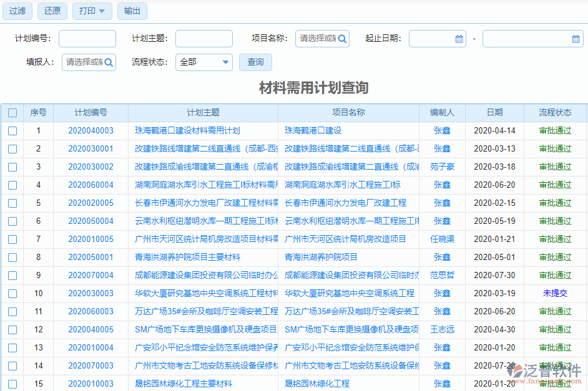Open the end date calendar icon
The image size is (588, 391).
tap(576, 38)
